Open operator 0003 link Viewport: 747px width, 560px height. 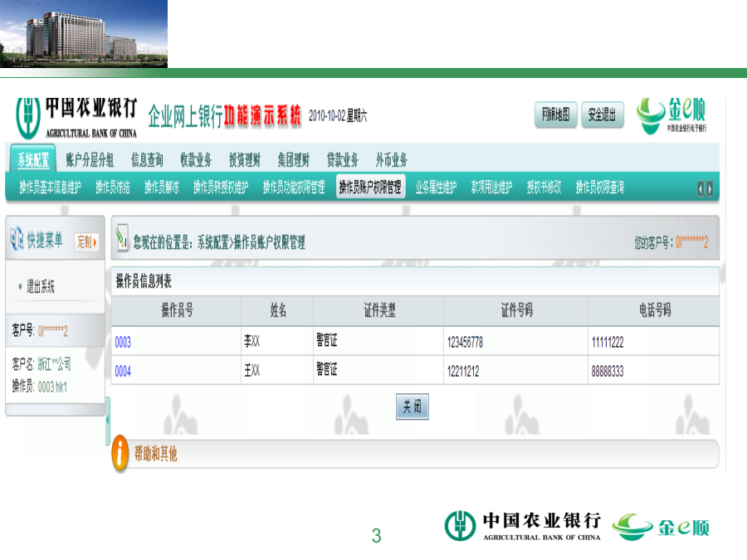point(123,342)
